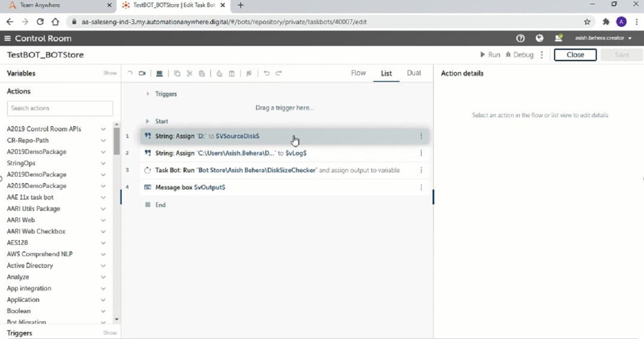644x339 pixels.
Task: Expand the AWS Comprehend NLP package
Action: tap(103, 254)
